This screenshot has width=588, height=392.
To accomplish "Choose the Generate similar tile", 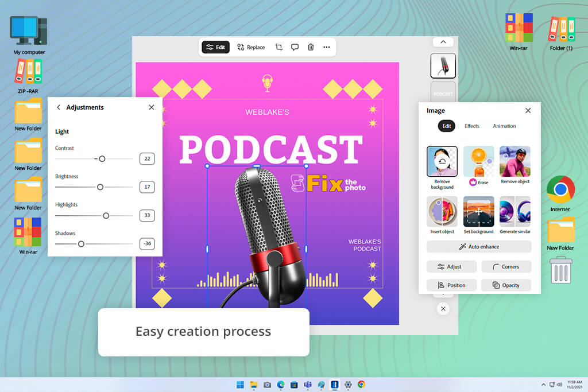I will click(515, 215).
